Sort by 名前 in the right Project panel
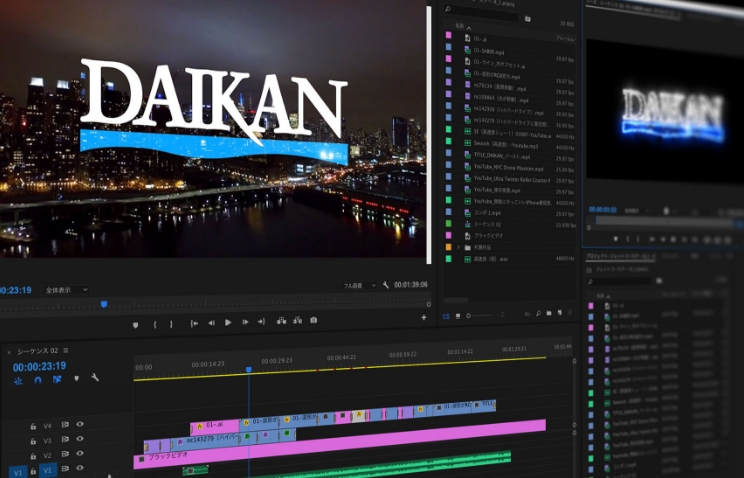This screenshot has height=478, width=744. tap(601, 296)
